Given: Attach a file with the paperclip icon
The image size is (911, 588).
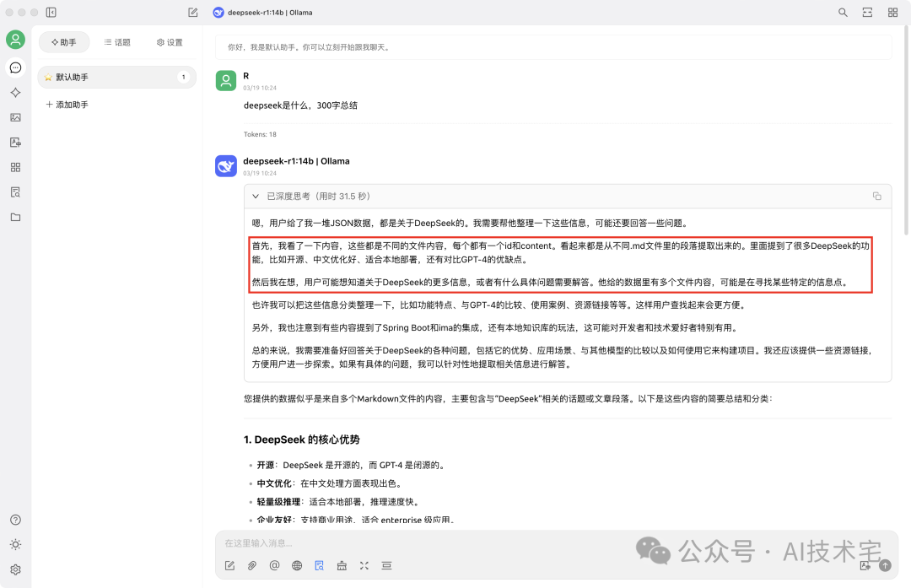Looking at the screenshot, I should pyautogui.click(x=252, y=565).
